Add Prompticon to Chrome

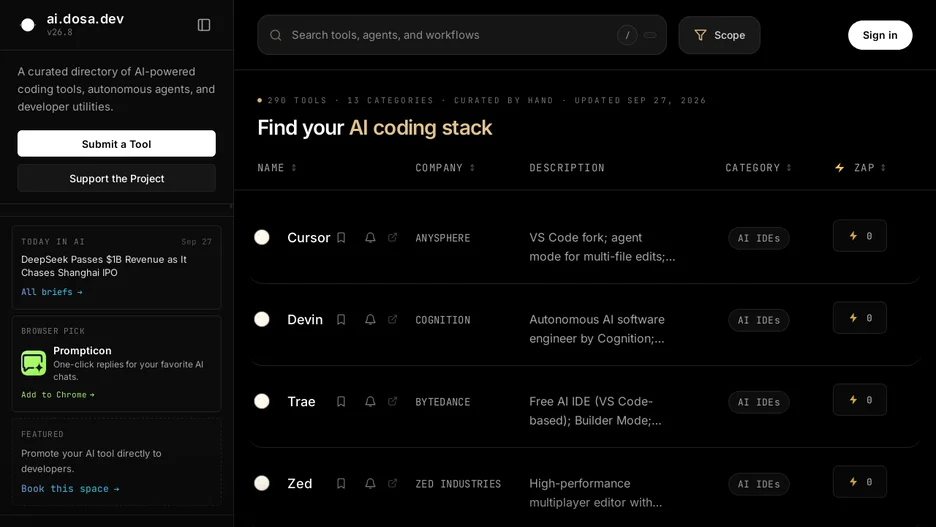tap(58, 395)
